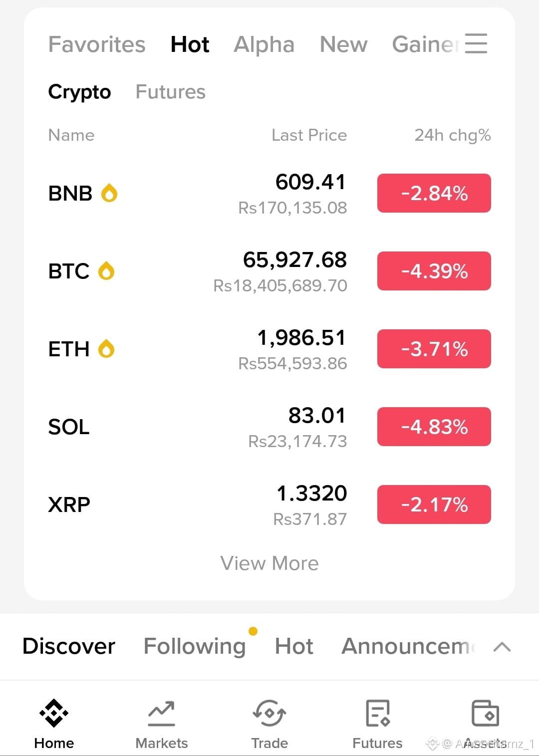Tap the BNB -2.84% change button
Screen dimensions: 539x756
point(434,193)
